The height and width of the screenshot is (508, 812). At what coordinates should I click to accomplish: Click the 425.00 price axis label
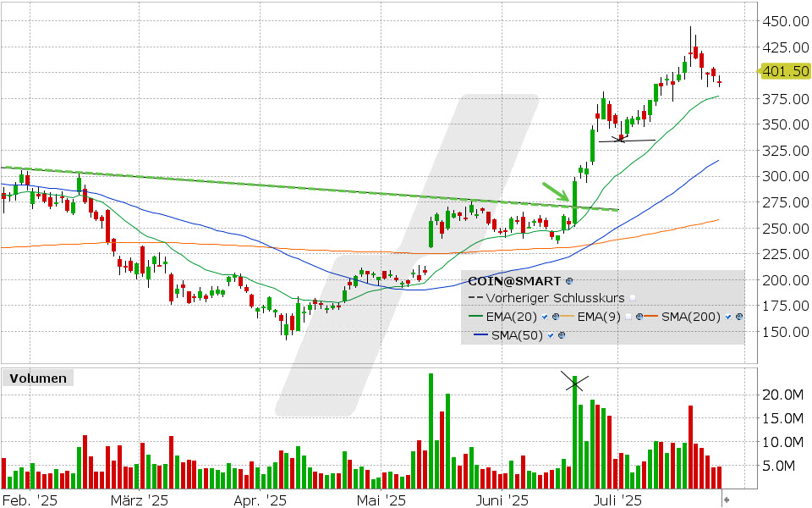(x=785, y=47)
